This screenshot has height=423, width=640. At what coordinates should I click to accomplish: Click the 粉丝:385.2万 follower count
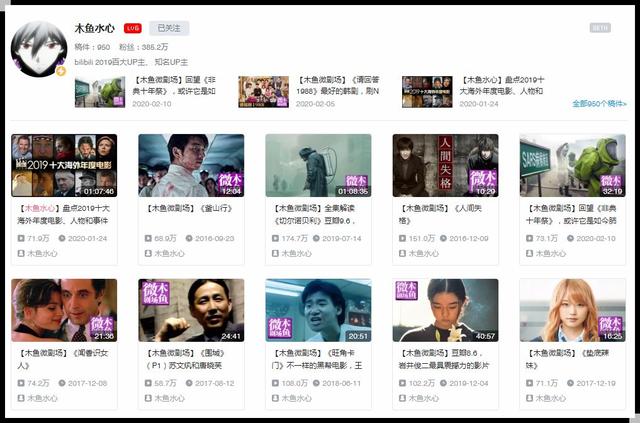coord(144,47)
